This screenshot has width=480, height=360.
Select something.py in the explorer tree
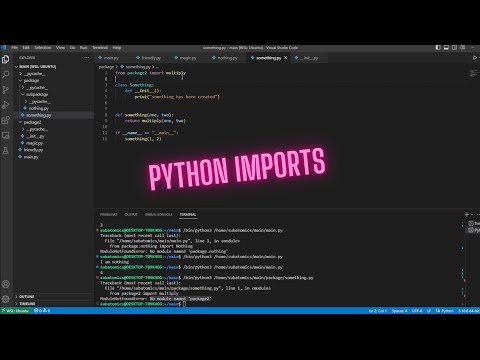(54, 115)
